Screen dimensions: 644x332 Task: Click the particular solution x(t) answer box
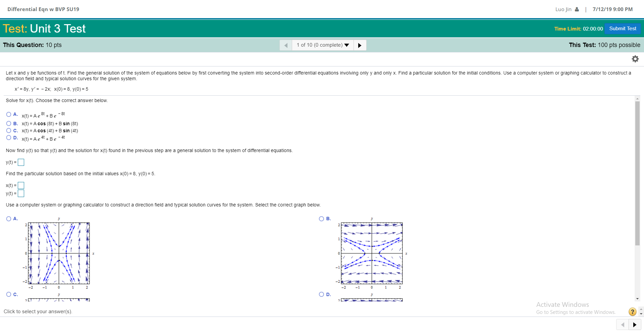(x=21, y=186)
